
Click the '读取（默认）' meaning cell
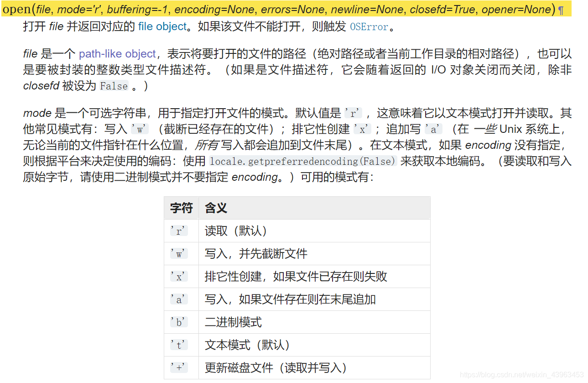(314, 231)
